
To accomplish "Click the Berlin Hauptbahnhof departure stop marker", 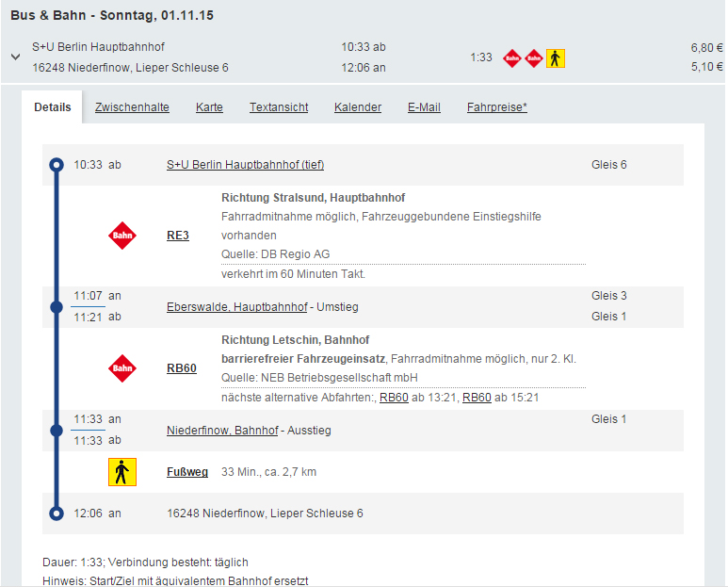I will (x=57, y=165).
